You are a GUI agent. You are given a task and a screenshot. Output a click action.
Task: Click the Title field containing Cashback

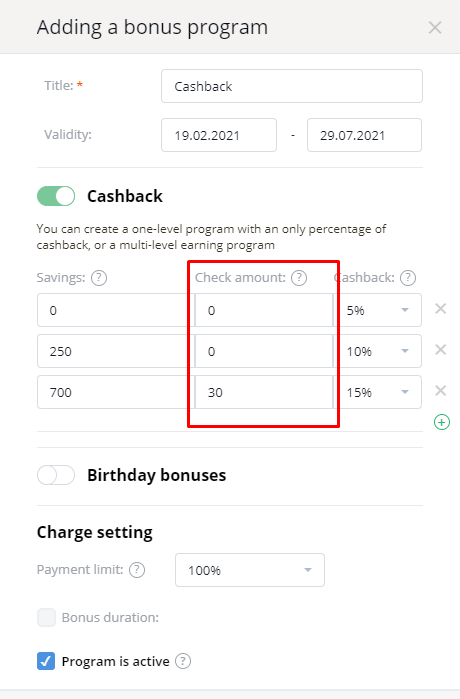point(292,86)
